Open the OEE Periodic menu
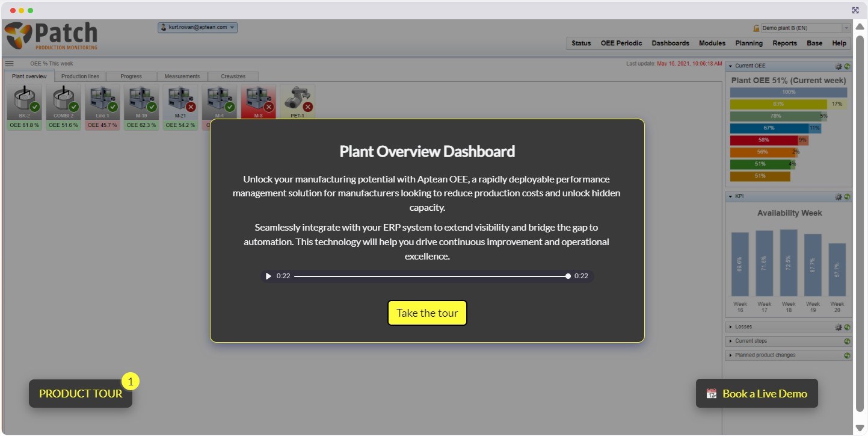 (x=621, y=43)
